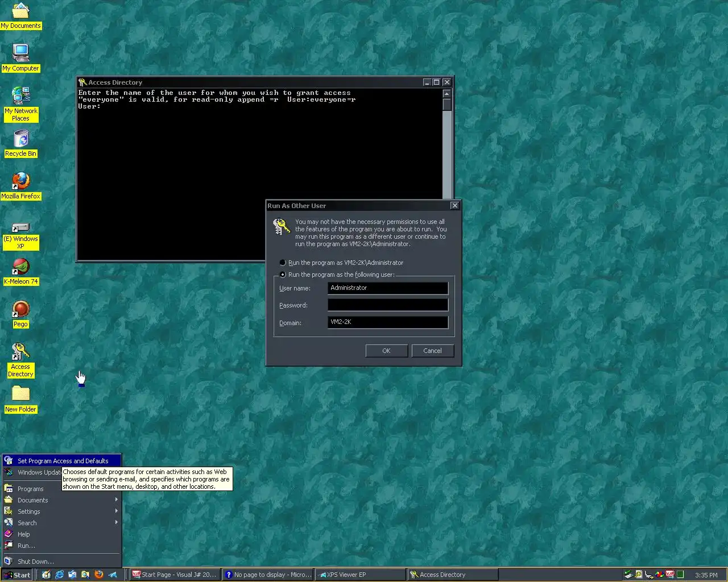The width and height of the screenshot is (728, 582).
Task: Select the (E) Windows XP shortcut icon
Action: tap(20, 235)
